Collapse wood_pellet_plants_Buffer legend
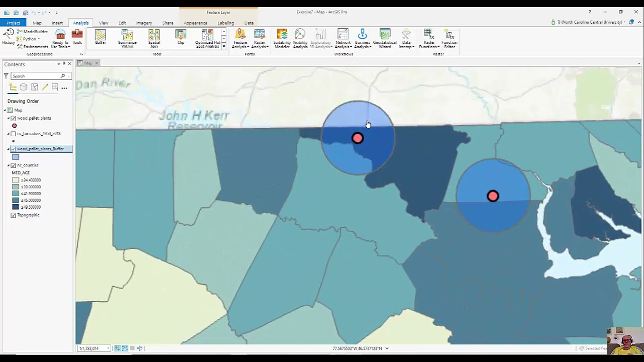 9,149
